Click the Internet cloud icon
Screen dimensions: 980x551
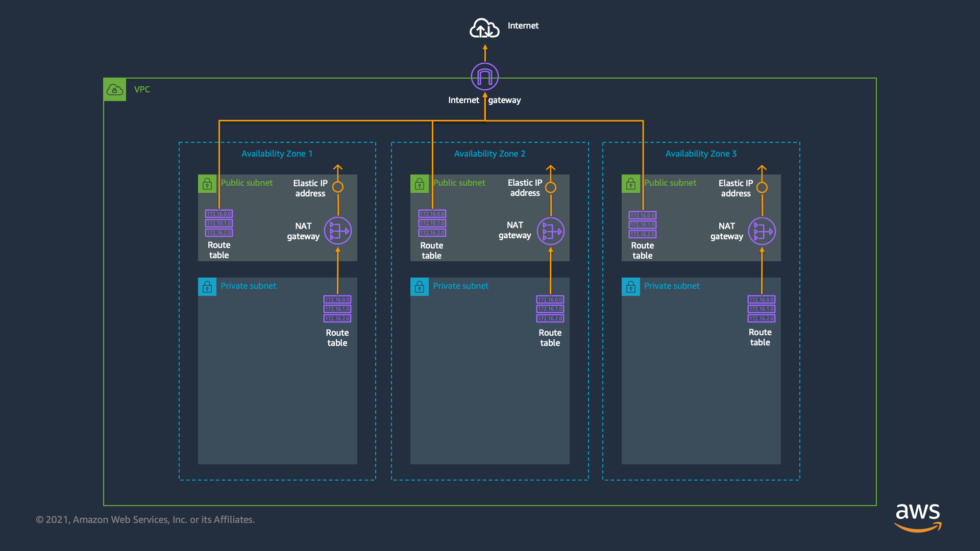[484, 28]
